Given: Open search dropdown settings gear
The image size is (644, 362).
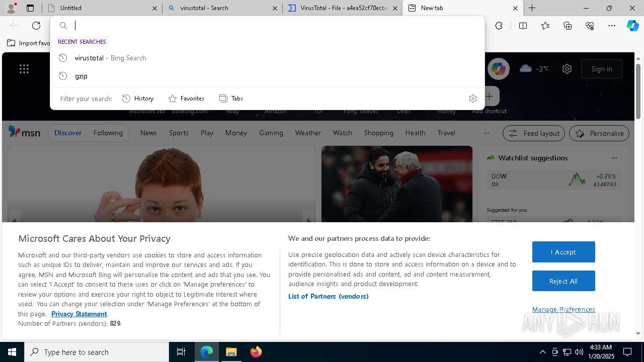Looking at the screenshot, I should click(472, 99).
